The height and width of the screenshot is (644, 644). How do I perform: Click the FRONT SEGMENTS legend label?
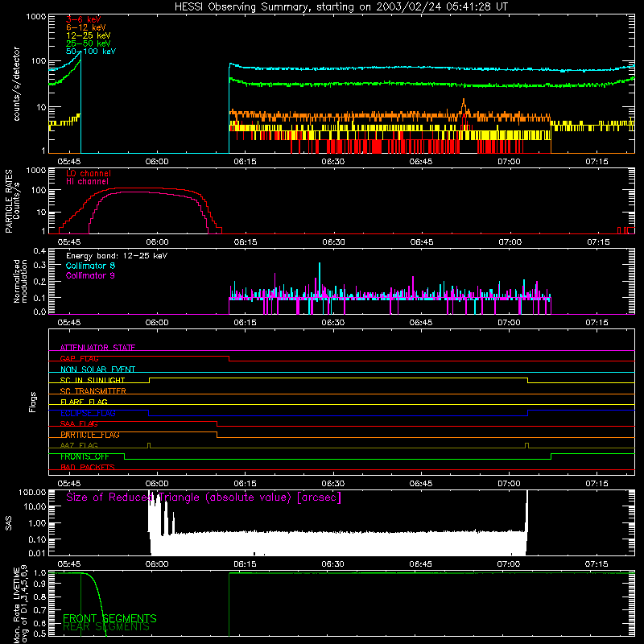[109, 618]
